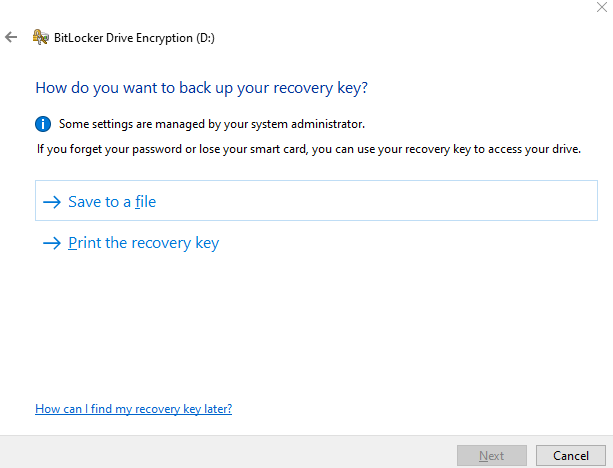Image resolution: width=613 pixels, height=468 pixels.
Task: Click the forgotten password explanation paragraph
Action: [308, 150]
